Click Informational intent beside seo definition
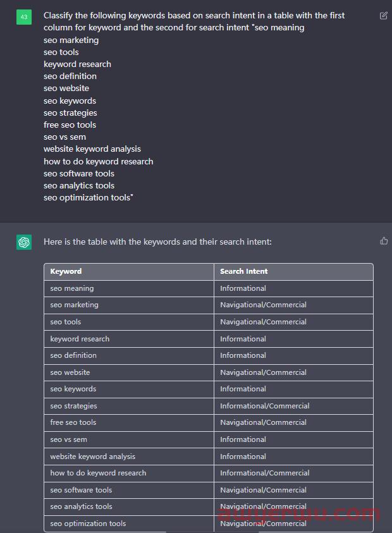Screen dimensions: 392x533 tap(243, 355)
